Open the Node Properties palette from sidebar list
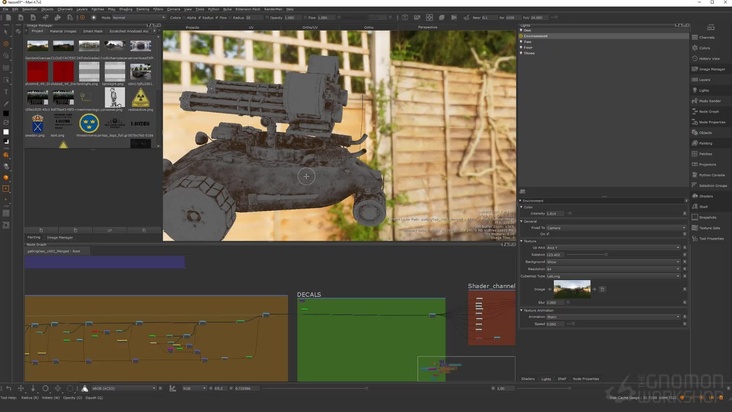The image size is (732, 412). pos(712,122)
